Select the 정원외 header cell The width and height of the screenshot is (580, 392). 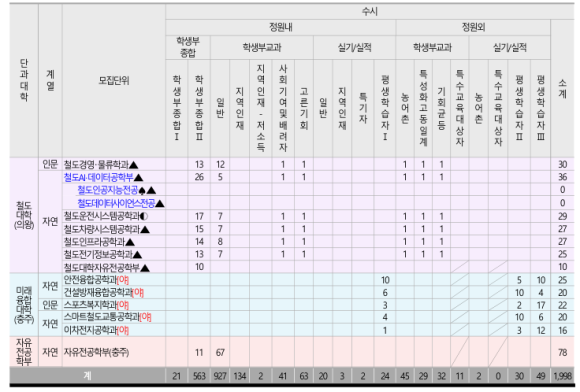click(x=473, y=27)
